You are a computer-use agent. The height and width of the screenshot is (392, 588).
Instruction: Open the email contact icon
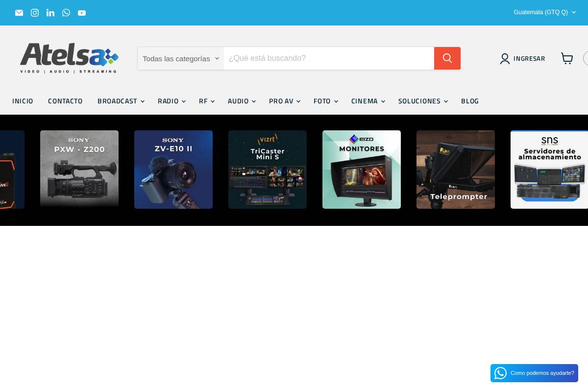pos(19,13)
